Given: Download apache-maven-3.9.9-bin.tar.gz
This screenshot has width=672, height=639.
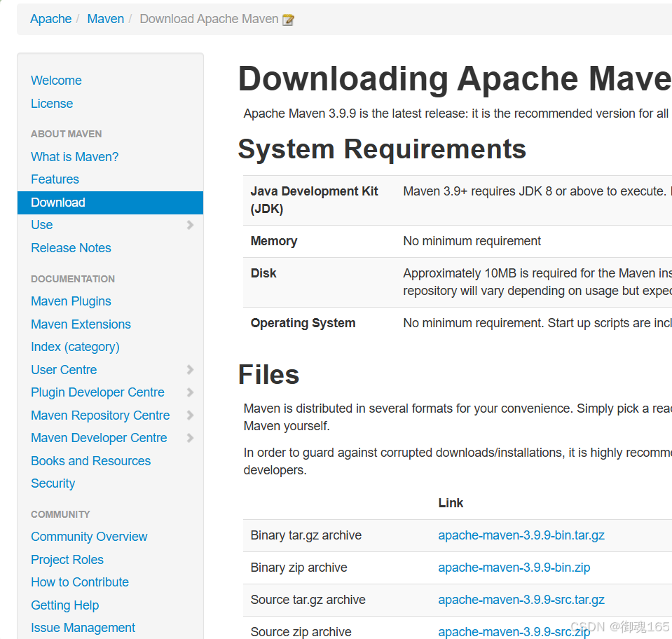Looking at the screenshot, I should [521, 536].
